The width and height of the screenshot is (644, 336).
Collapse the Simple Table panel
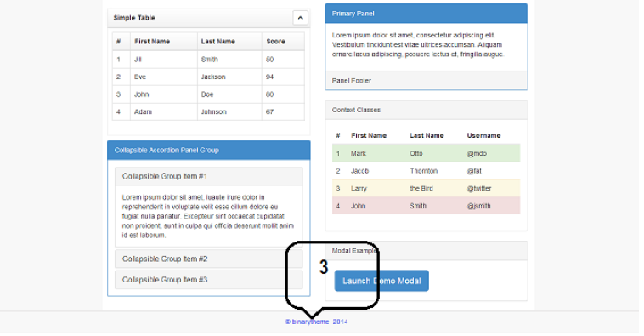pos(300,18)
